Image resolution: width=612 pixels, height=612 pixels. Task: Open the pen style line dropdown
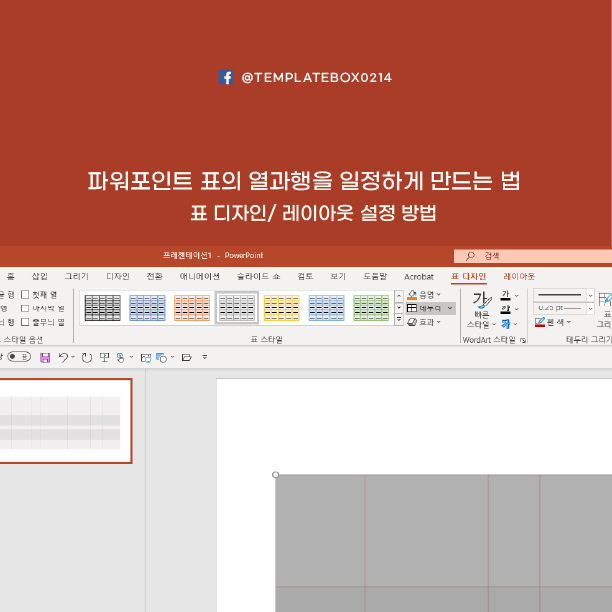[x=591, y=296]
